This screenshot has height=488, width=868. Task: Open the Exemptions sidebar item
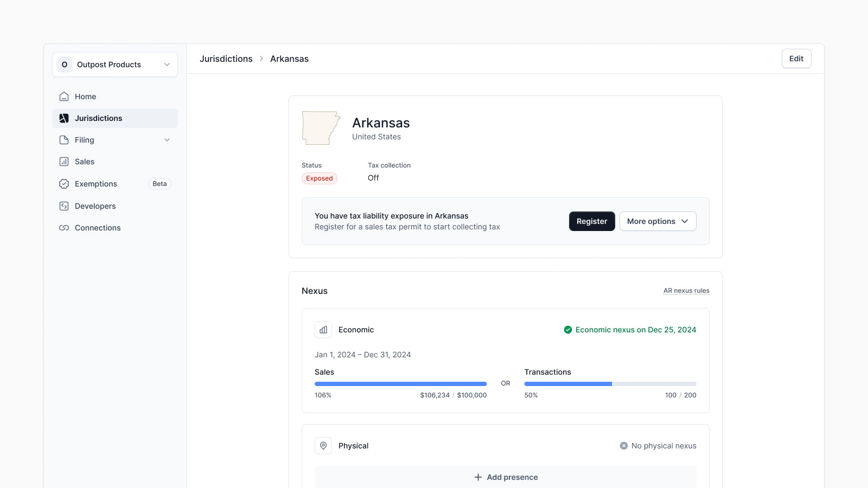(x=115, y=184)
